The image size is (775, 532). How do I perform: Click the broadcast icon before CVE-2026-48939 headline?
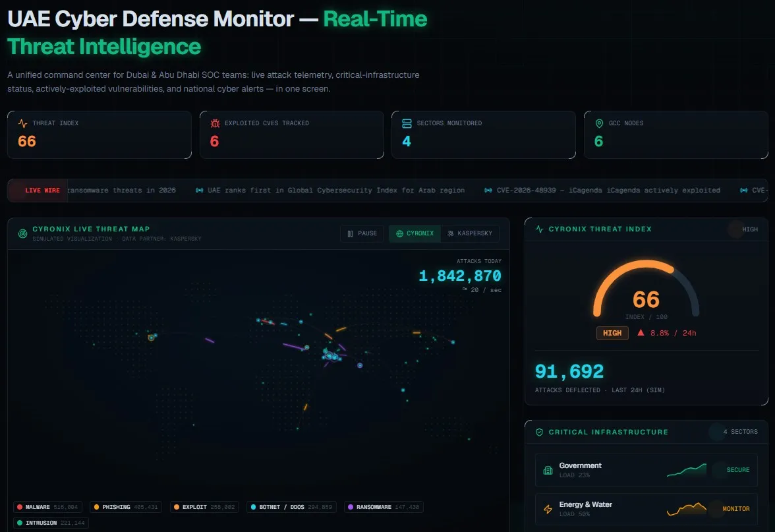(x=488, y=191)
